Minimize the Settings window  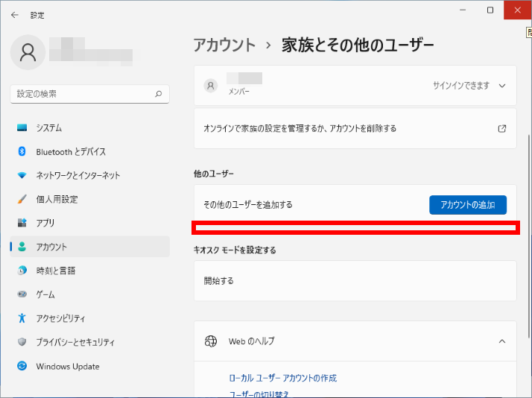(x=463, y=10)
